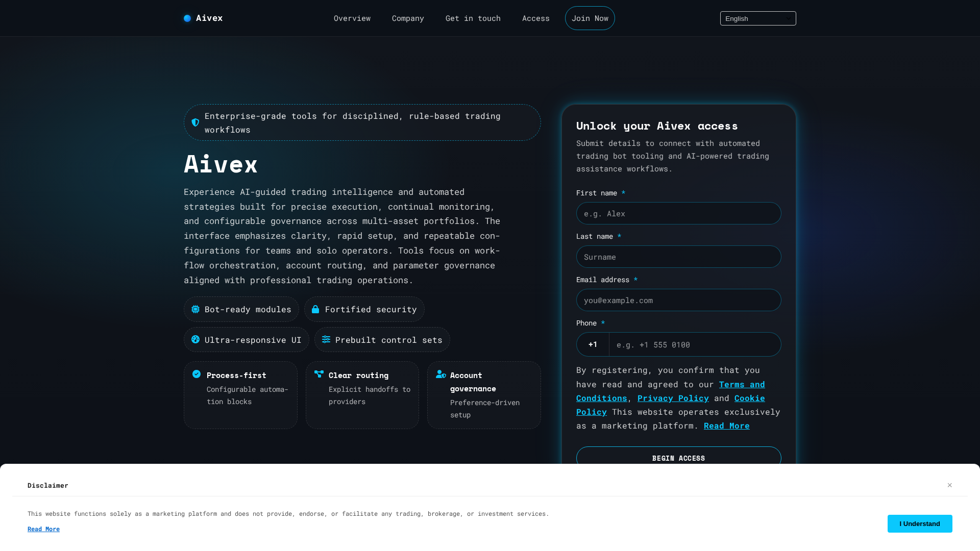Screen dimensions: 980x551
Task: Click the Join Now button
Action: tap(590, 18)
